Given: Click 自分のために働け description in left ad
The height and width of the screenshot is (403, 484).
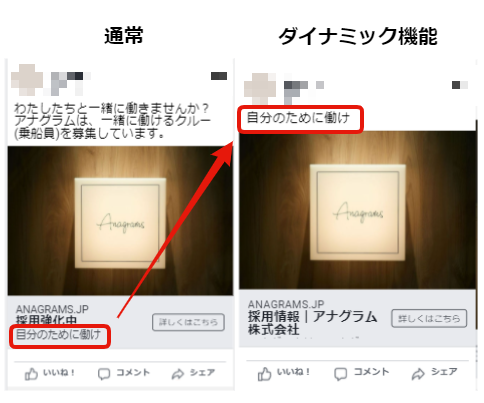Looking at the screenshot, I should [x=58, y=334].
